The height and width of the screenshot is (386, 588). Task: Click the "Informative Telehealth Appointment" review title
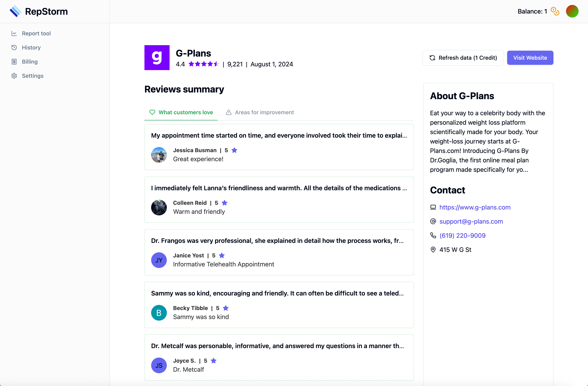224,264
